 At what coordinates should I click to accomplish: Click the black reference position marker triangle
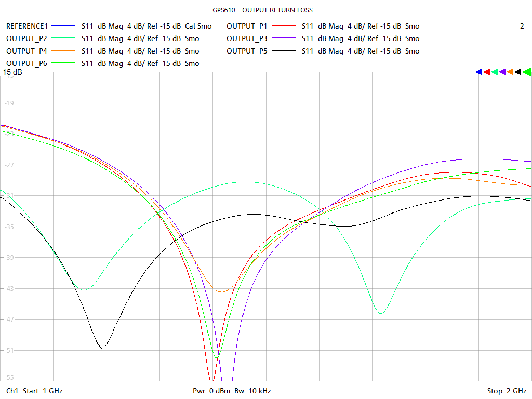518,72
